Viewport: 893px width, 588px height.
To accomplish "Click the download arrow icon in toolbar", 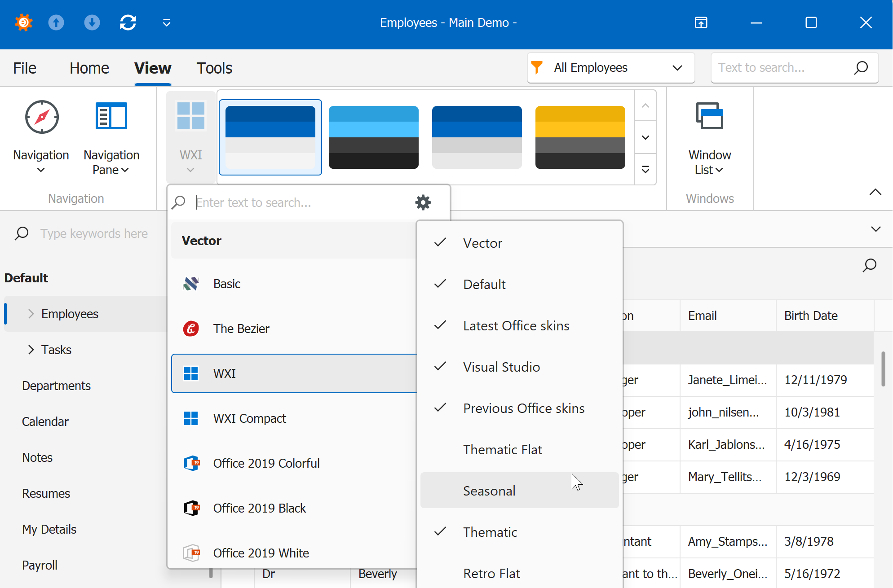I will point(91,22).
